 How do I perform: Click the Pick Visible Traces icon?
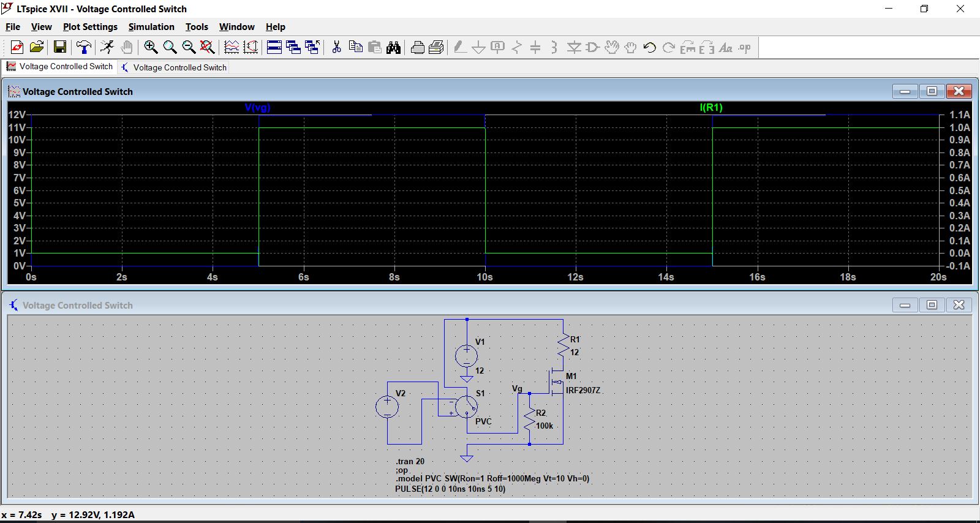click(x=232, y=47)
